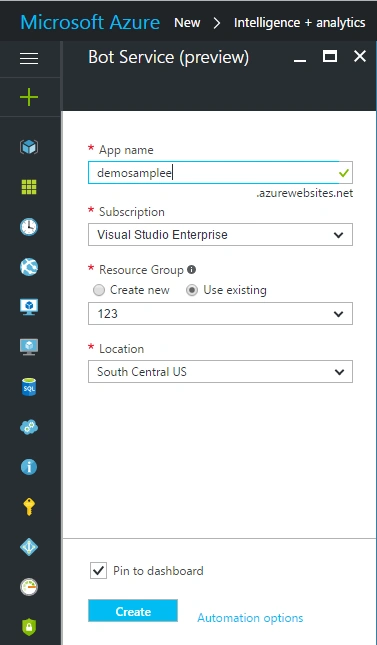Open the Recent clock icon
This screenshot has height=645, width=377.
pyautogui.click(x=29, y=227)
